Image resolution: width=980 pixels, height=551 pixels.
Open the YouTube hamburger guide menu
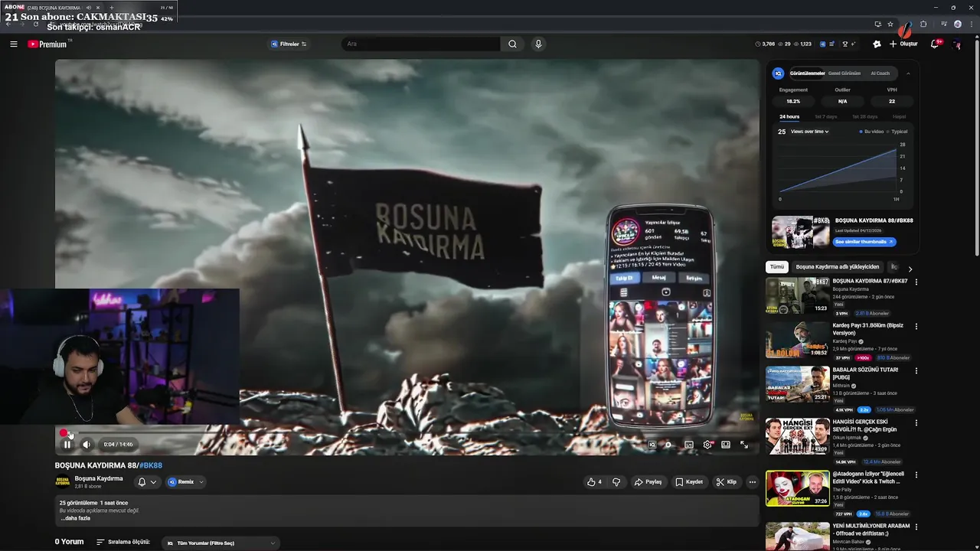click(14, 44)
